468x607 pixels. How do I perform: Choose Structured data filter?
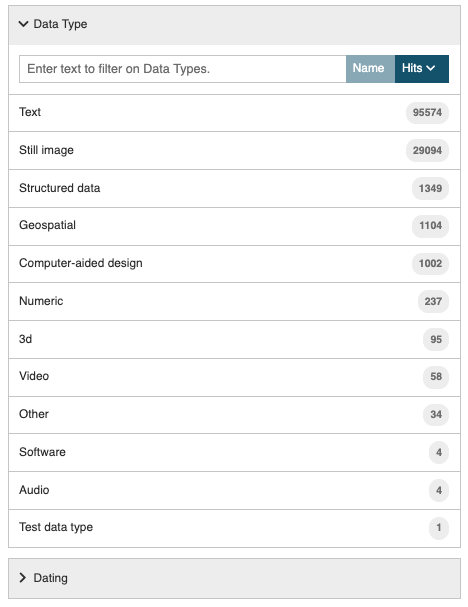234,188
